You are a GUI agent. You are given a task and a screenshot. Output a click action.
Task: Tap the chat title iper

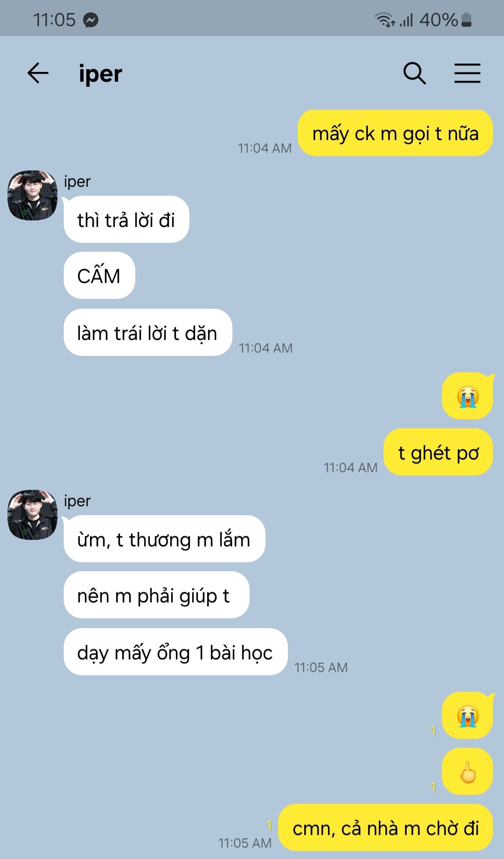tap(100, 74)
